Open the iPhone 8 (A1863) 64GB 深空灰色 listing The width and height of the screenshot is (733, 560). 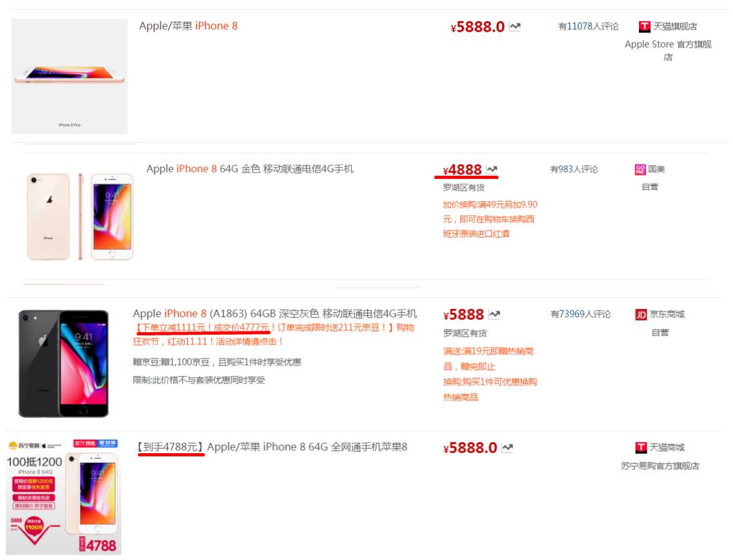click(275, 313)
